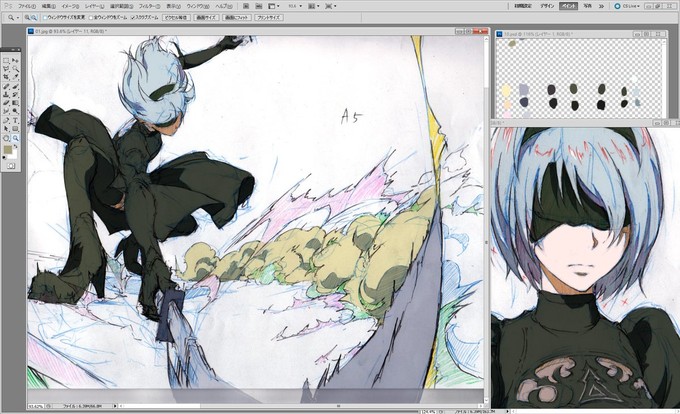
Task: Click the zoom-out magnifier in options bar
Action: [34, 18]
